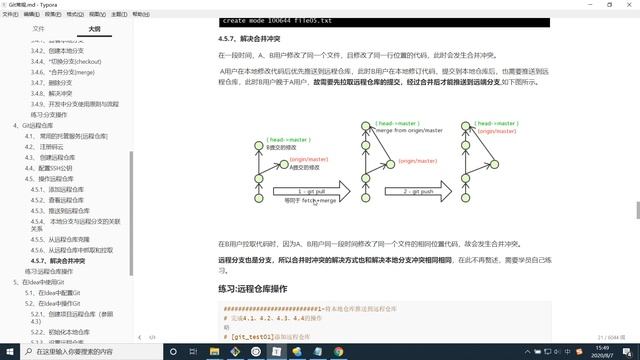Jump to outline item 练习:分支操作

pyautogui.click(x=49, y=114)
